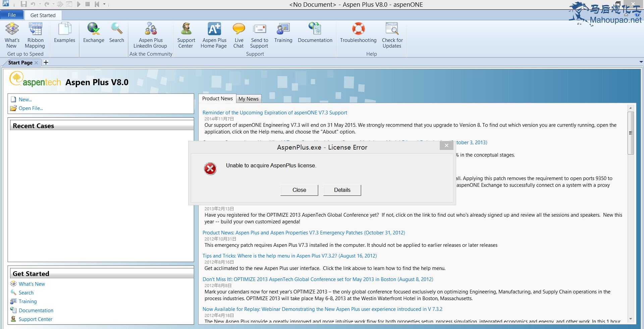Open Webinar Replay V7.3.2 news link
This screenshot has height=329, width=644.
click(x=322, y=309)
